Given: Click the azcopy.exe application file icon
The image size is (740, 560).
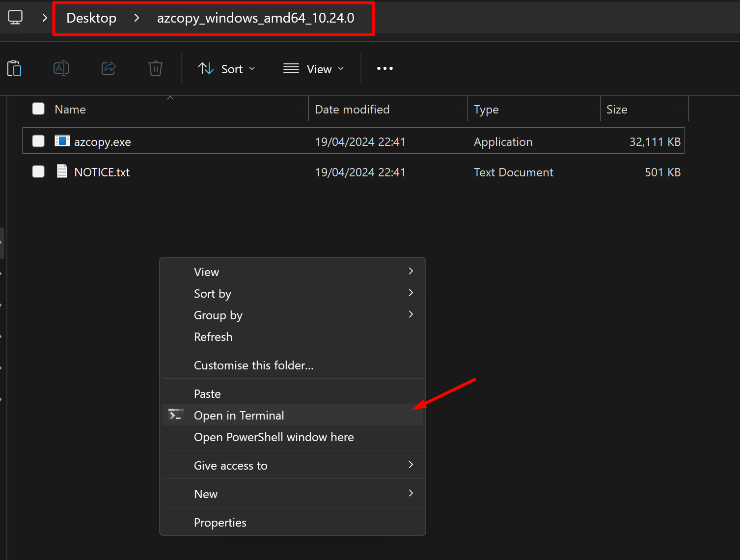Looking at the screenshot, I should pos(62,141).
